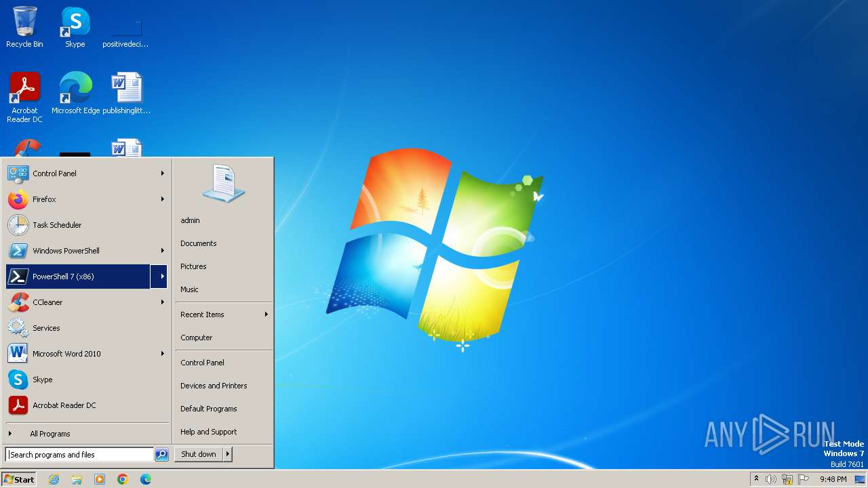Click the Windows PowerShell icon
Viewport: 868px width, 488px height.
[18, 251]
